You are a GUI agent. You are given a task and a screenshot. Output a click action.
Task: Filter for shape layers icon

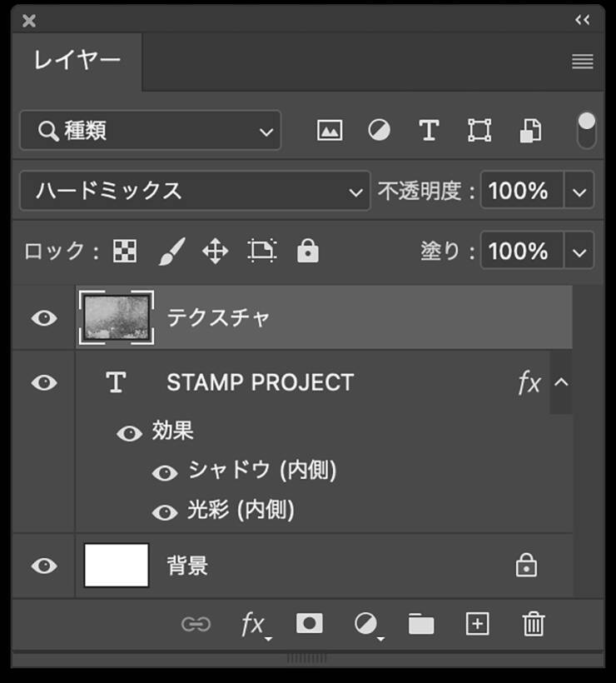(479, 131)
